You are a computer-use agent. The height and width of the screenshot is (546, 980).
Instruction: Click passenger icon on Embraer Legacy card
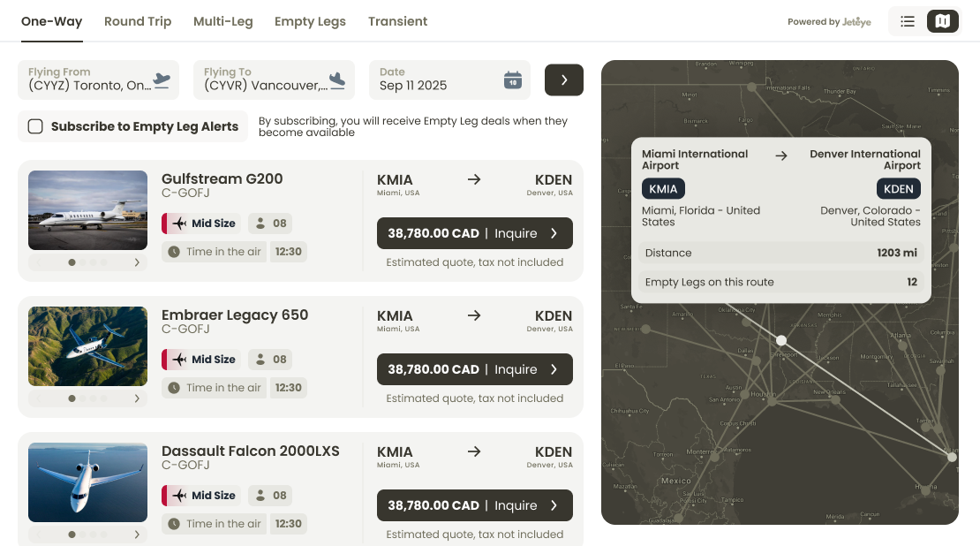(x=260, y=359)
